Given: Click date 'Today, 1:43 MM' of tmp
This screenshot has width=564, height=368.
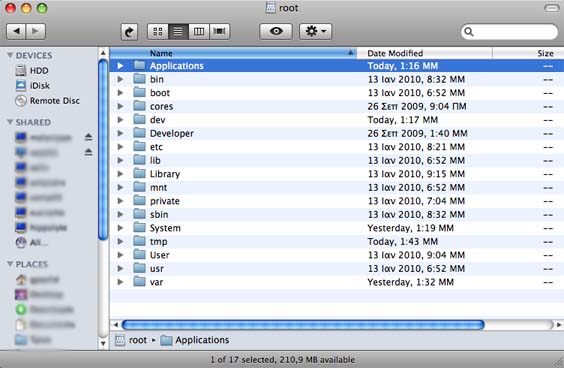Looking at the screenshot, I should (x=402, y=242).
